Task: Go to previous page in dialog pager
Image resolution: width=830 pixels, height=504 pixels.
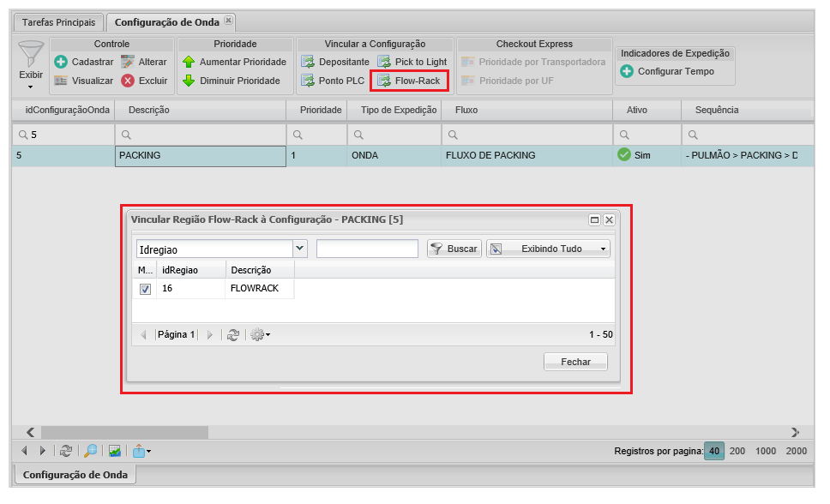Action: (x=143, y=335)
